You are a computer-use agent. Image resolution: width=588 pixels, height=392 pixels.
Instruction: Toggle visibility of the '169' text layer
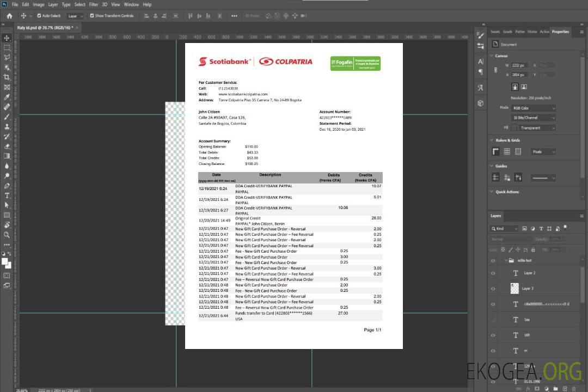click(x=493, y=335)
